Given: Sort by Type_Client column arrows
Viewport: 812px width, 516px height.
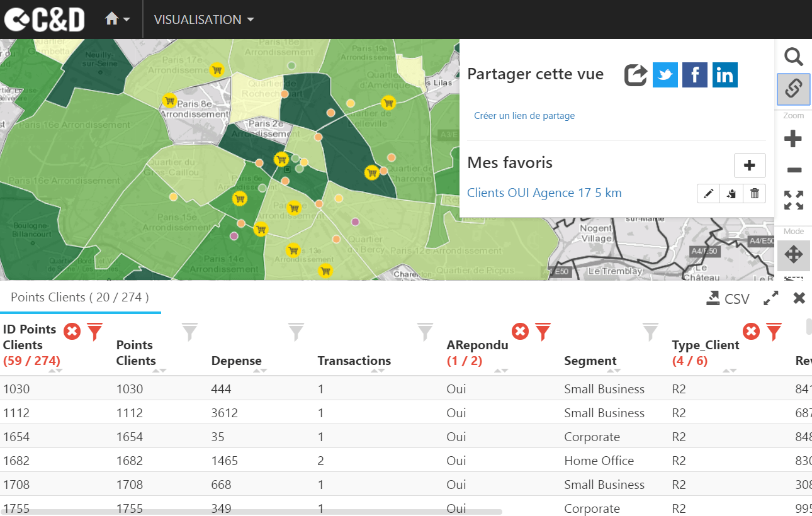Looking at the screenshot, I should click(730, 371).
